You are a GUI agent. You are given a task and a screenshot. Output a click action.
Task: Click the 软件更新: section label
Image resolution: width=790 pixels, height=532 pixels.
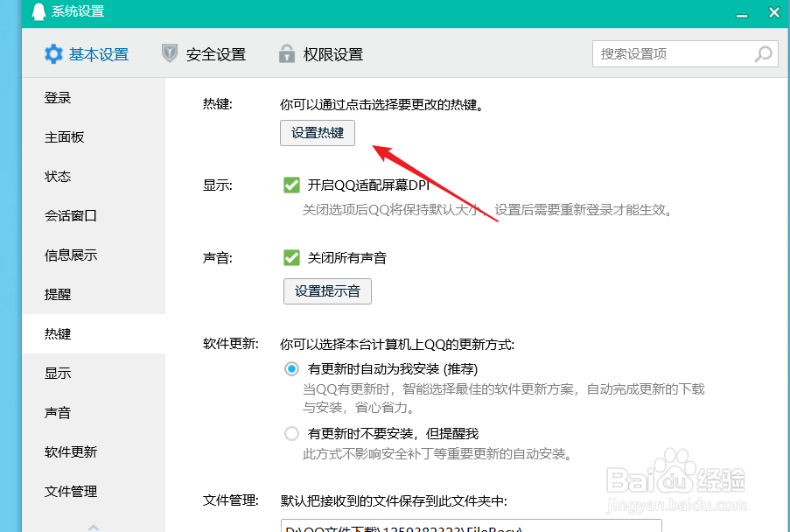[x=231, y=344]
